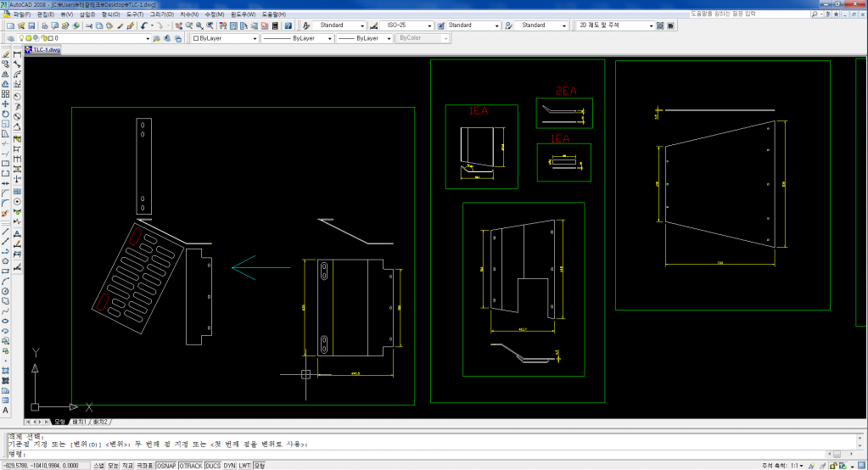Expand the Standard multileader style dropdown

tap(564, 25)
